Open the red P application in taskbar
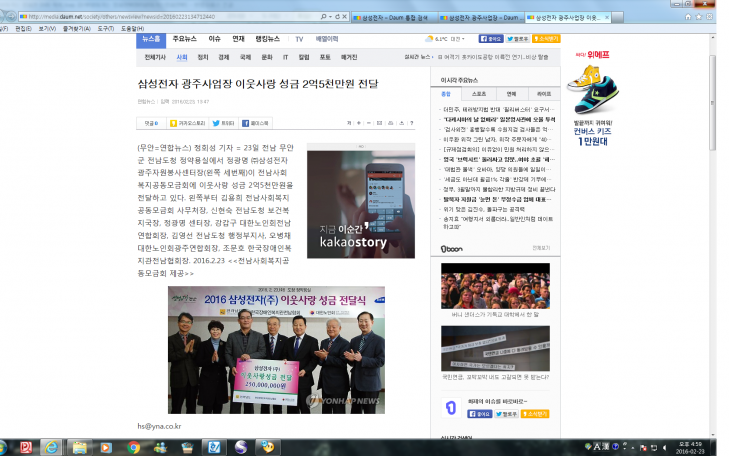Viewport: 729px width, 456px height. [26, 447]
